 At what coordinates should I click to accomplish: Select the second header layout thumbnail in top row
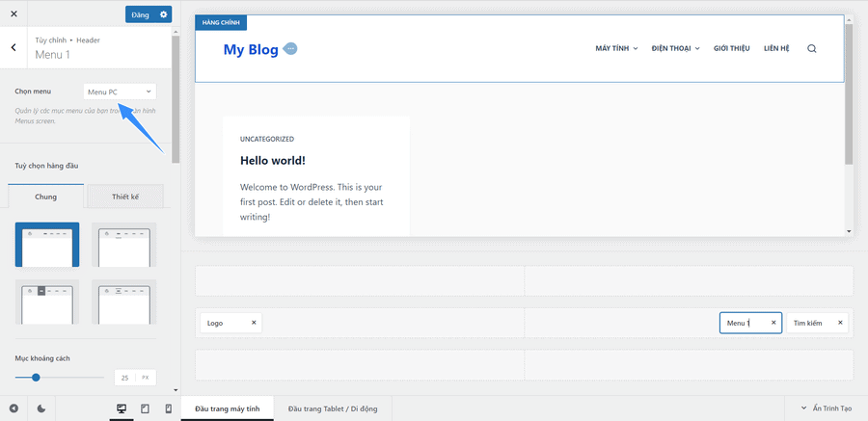pos(124,245)
